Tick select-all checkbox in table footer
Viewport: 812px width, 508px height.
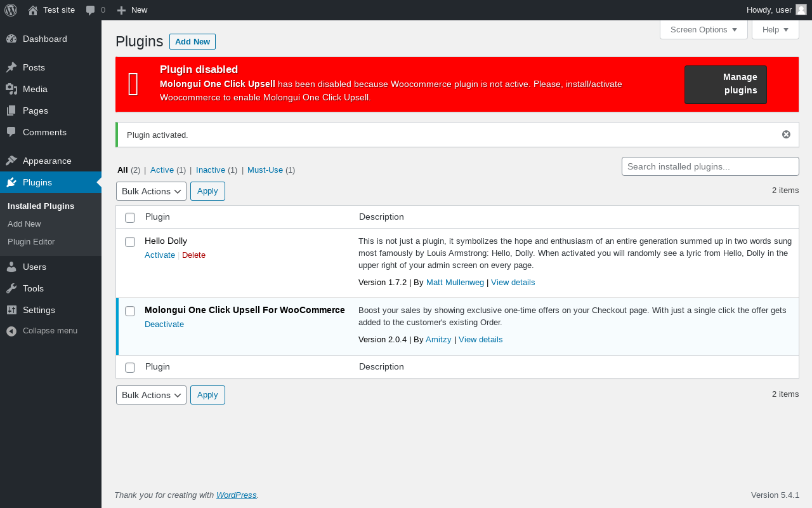(130, 368)
